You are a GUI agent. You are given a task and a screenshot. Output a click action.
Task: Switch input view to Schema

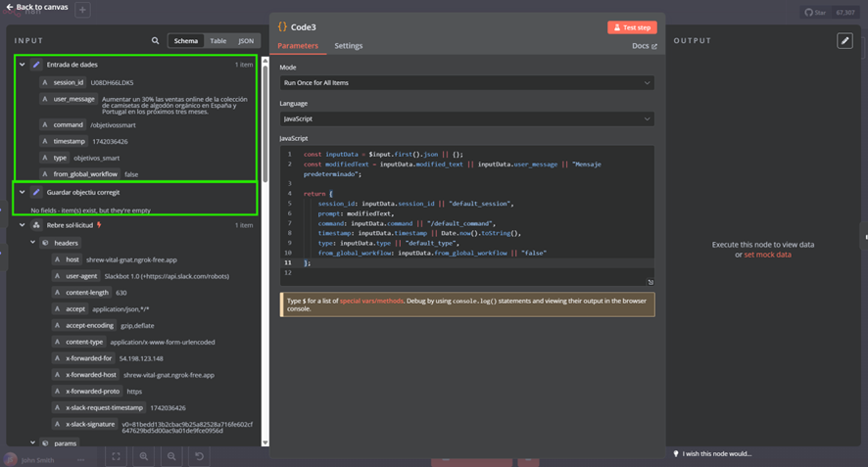point(186,41)
